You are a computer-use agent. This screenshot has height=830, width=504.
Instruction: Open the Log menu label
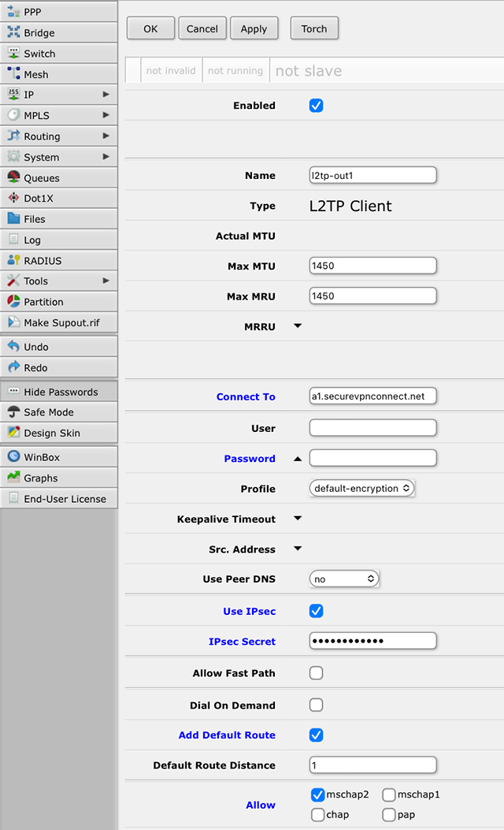coord(31,240)
